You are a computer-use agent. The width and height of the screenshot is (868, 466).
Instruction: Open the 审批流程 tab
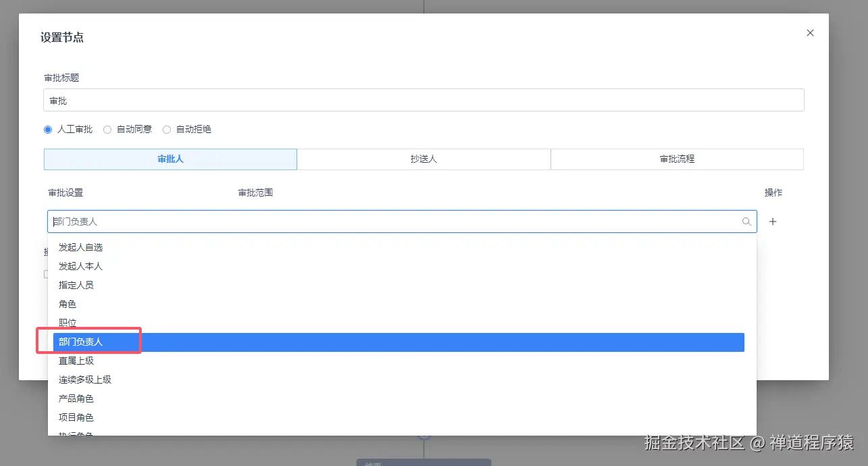(676, 159)
